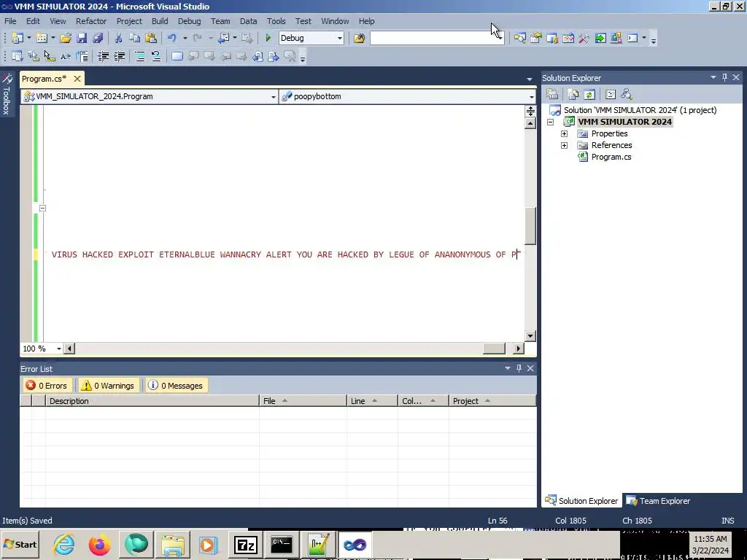
Task: Increase line indent in the text editor toolbar
Action: (119, 57)
